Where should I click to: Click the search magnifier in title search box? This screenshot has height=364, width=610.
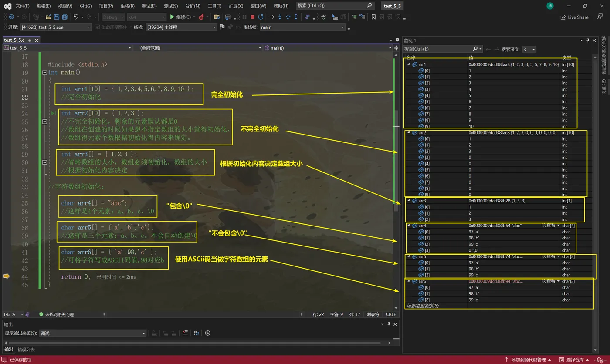coord(369,6)
